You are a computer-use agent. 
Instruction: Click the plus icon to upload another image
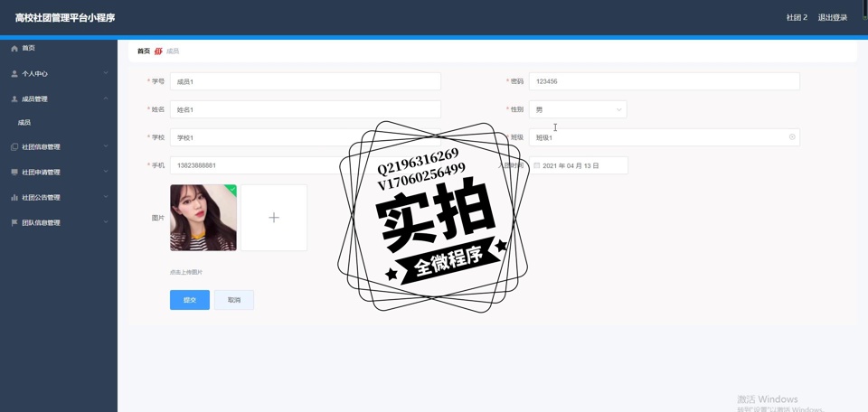click(x=274, y=218)
